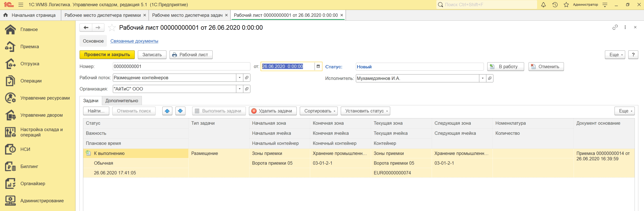Open the Приемка section in sidebar
The width and height of the screenshot is (644, 211).
click(30, 47)
